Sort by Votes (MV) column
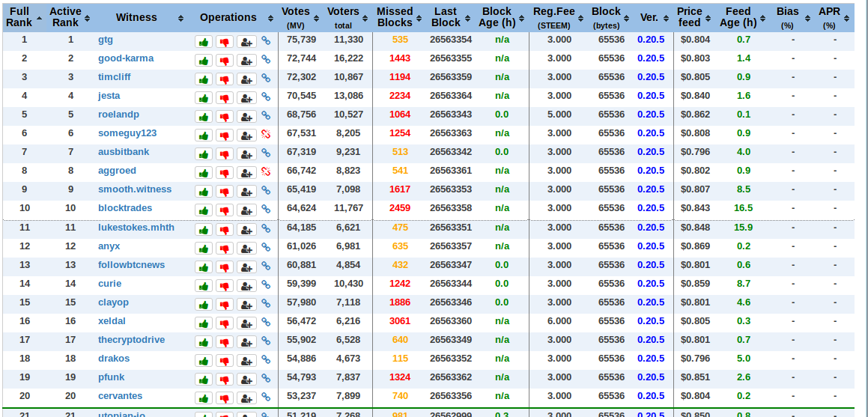 [300, 17]
